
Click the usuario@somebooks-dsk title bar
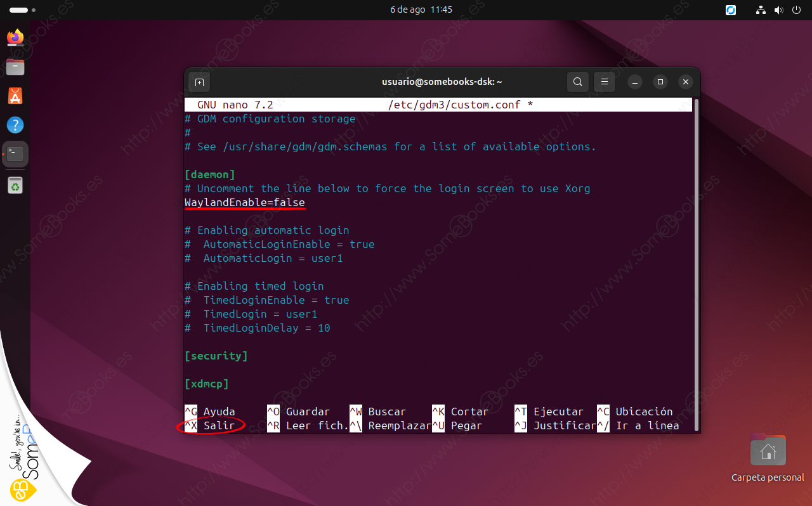click(x=442, y=82)
